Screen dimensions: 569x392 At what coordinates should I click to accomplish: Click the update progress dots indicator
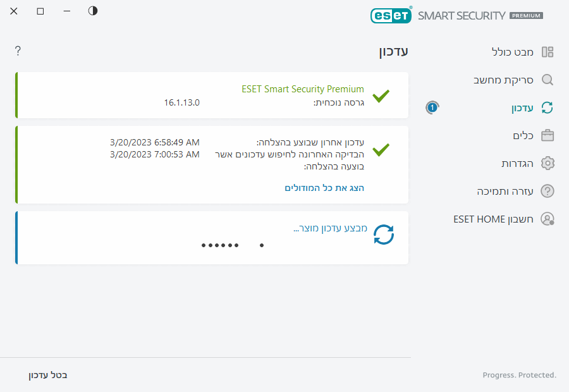click(x=220, y=245)
